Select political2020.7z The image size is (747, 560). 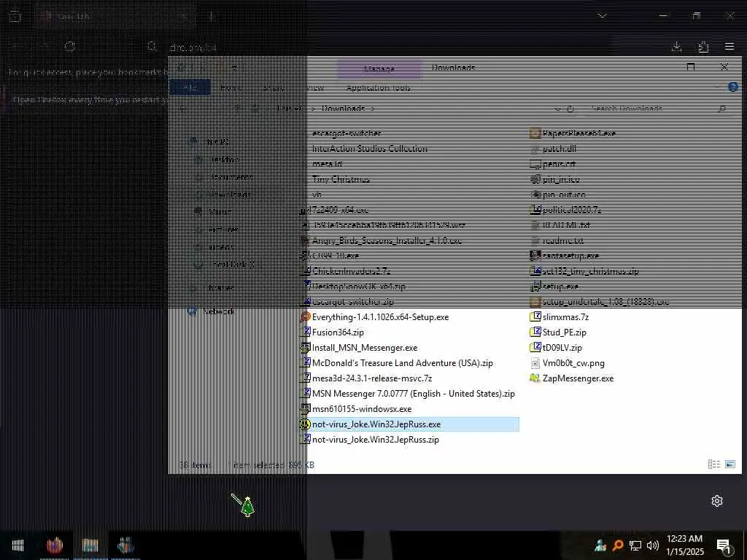click(571, 210)
